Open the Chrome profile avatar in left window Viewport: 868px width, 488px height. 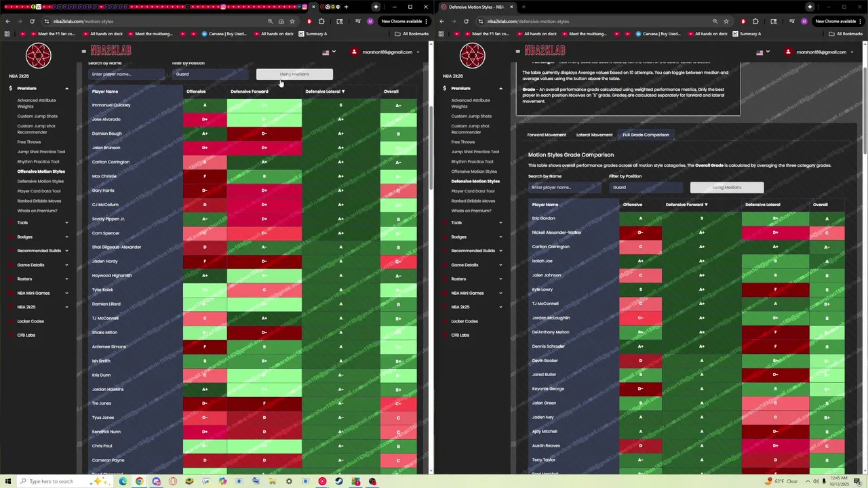point(370,21)
